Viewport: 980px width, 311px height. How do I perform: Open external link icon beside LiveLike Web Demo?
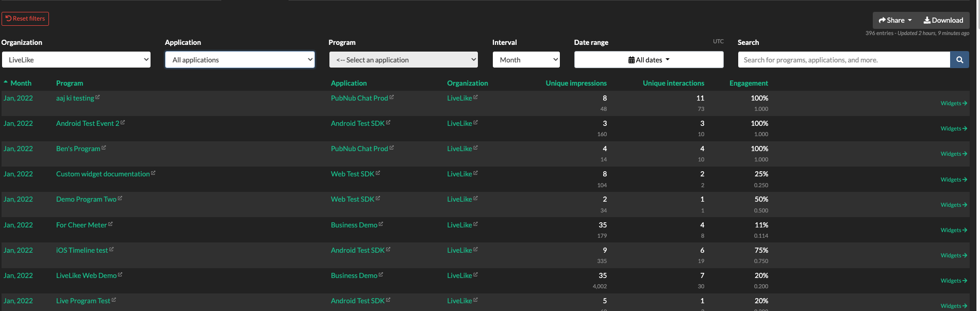(120, 274)
